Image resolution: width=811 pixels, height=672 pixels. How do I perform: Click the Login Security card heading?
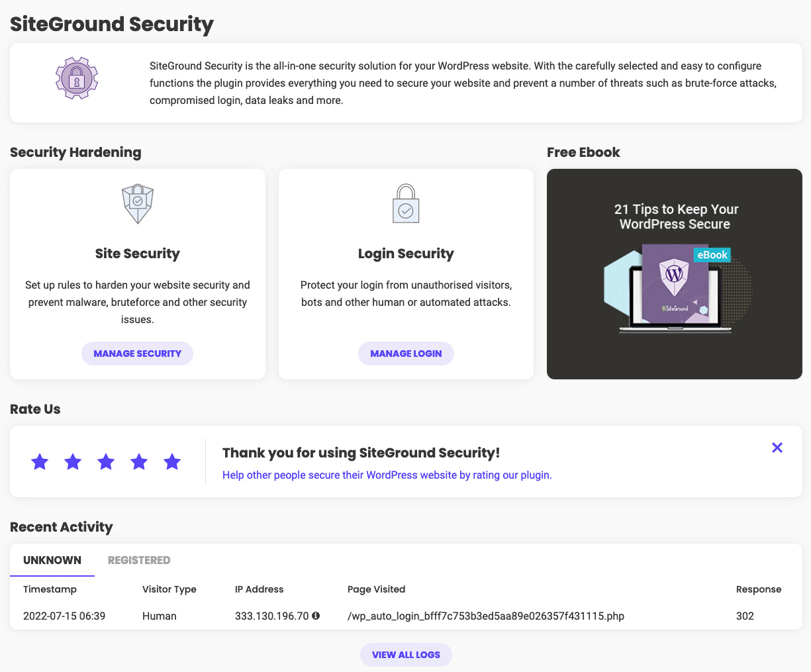(x=406, y=254)
